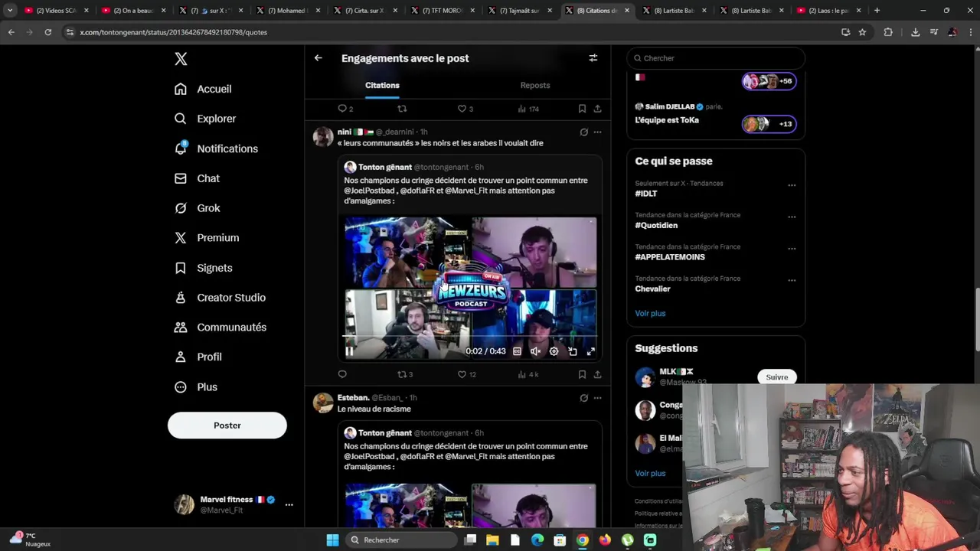This screenshot has width=980, height=551.
Task: Open Firefox from the taskbar
Action: (x=605, y=540)
